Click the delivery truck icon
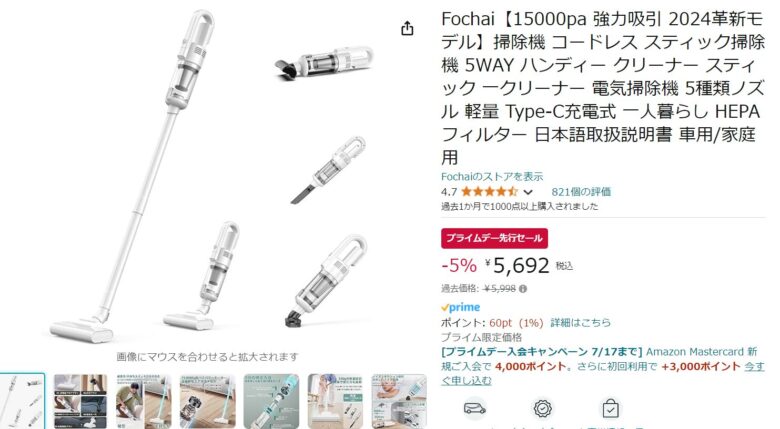780x429 pixels. [475, 409]
